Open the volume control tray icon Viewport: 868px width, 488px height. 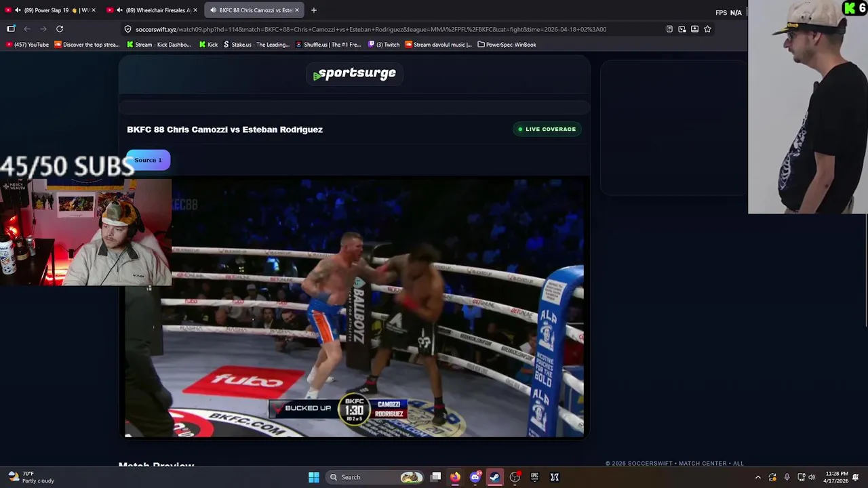coord(812,477)
